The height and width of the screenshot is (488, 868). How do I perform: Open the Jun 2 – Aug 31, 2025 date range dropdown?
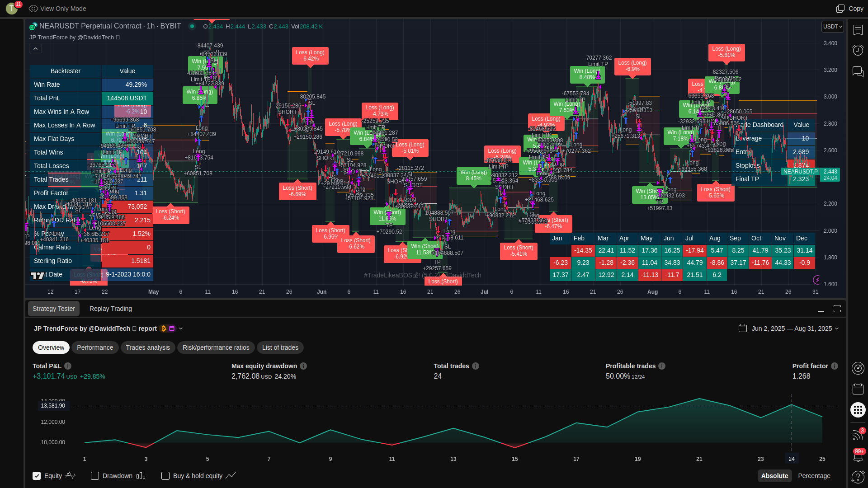(x=795, y=328)
